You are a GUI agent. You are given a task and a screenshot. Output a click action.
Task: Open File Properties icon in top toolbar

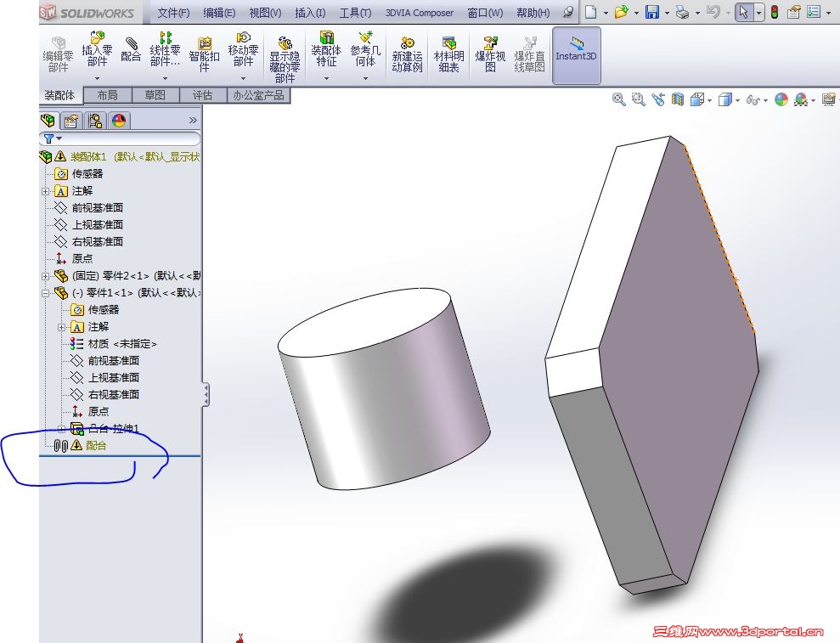794,12
